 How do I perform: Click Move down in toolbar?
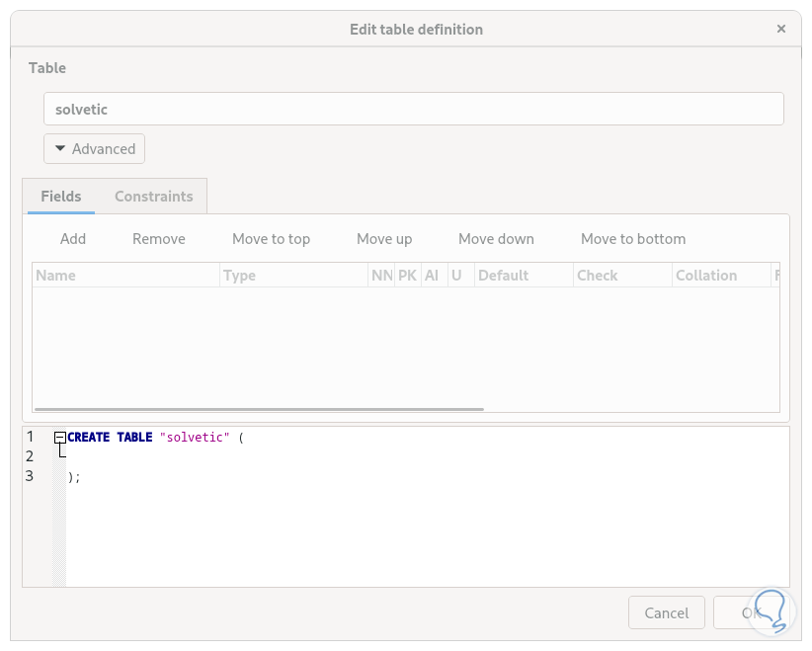(x=496, y=239)
